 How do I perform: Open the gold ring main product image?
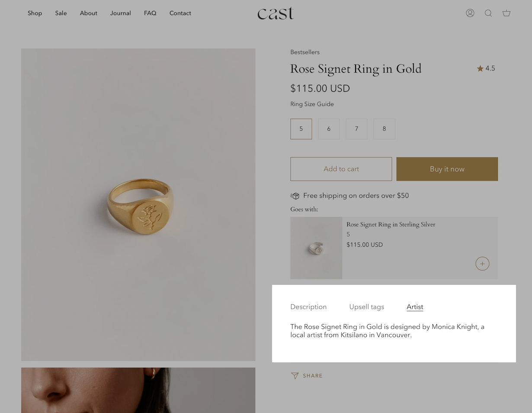point(138,204)
